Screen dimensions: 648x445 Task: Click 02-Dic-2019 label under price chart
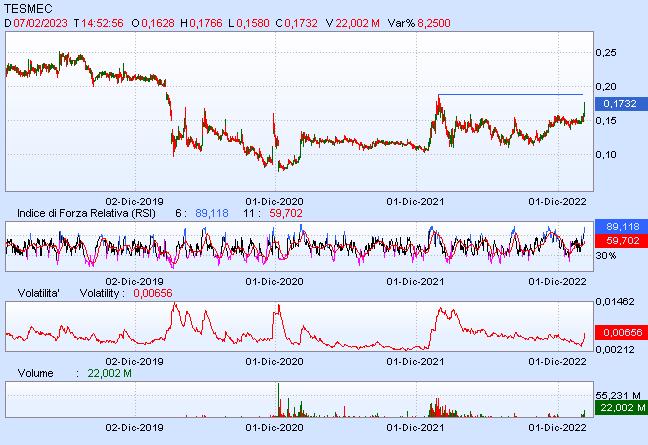pos(134,202)
